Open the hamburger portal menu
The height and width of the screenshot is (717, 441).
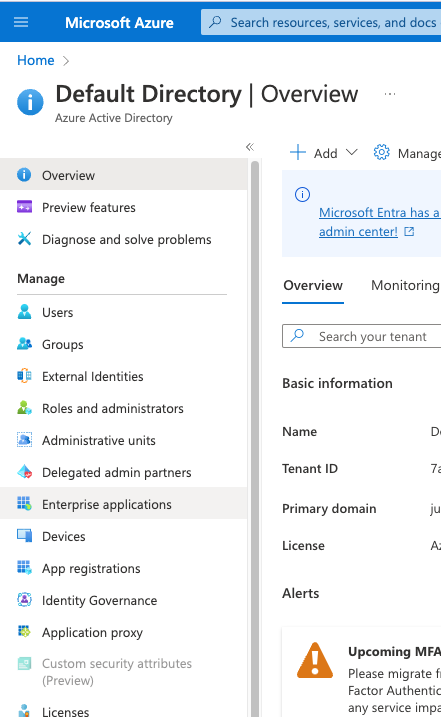pos(21,22)
